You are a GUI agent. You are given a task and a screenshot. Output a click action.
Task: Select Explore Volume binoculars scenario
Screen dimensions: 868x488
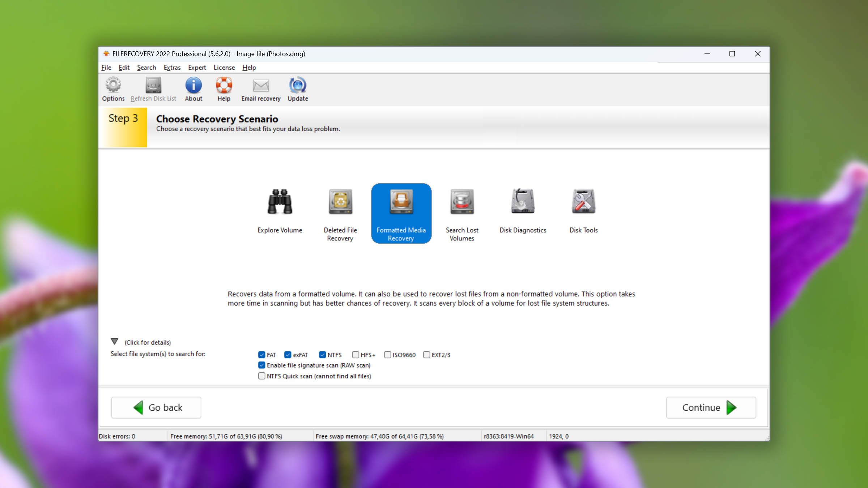[280, 213]
